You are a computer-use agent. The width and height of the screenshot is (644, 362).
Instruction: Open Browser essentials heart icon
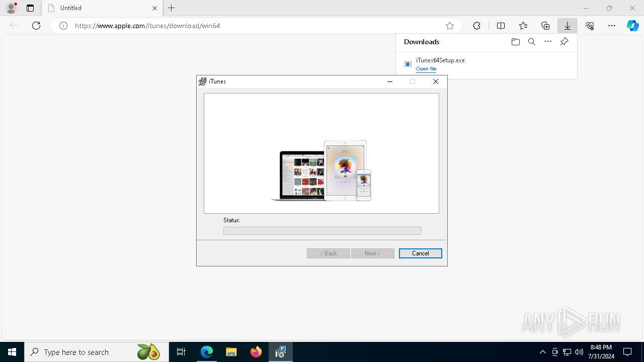[x=590, y=26]
